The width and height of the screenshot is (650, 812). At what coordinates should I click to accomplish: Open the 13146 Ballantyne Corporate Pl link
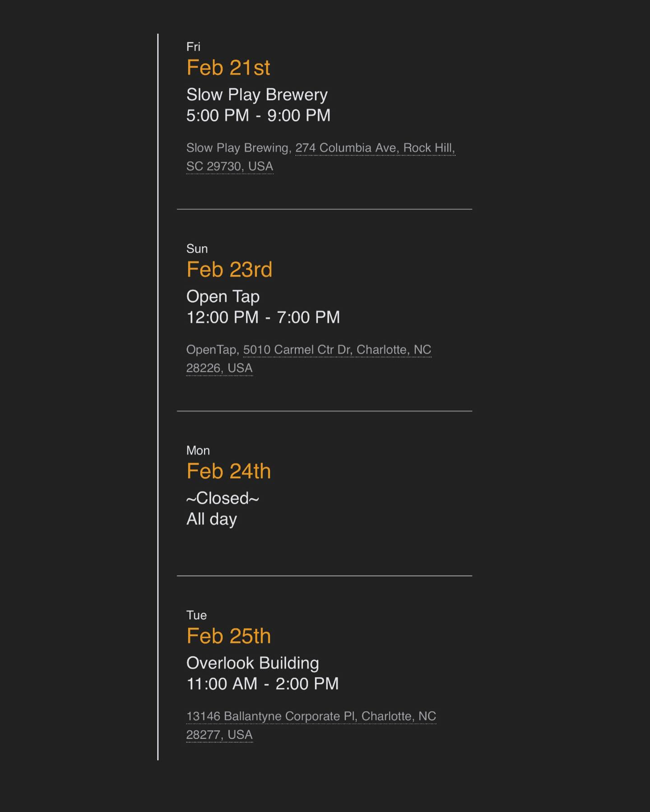click(x=311, y=716)
